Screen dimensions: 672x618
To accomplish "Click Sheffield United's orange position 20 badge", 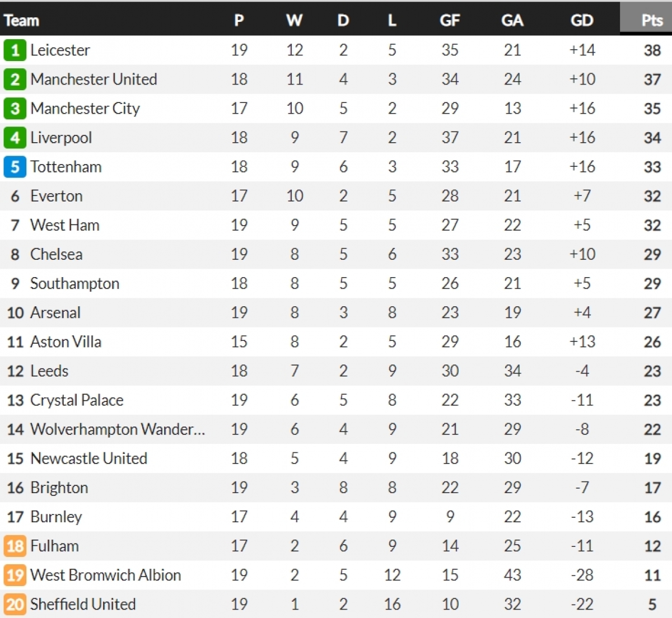I will click(x=15, y=604).
